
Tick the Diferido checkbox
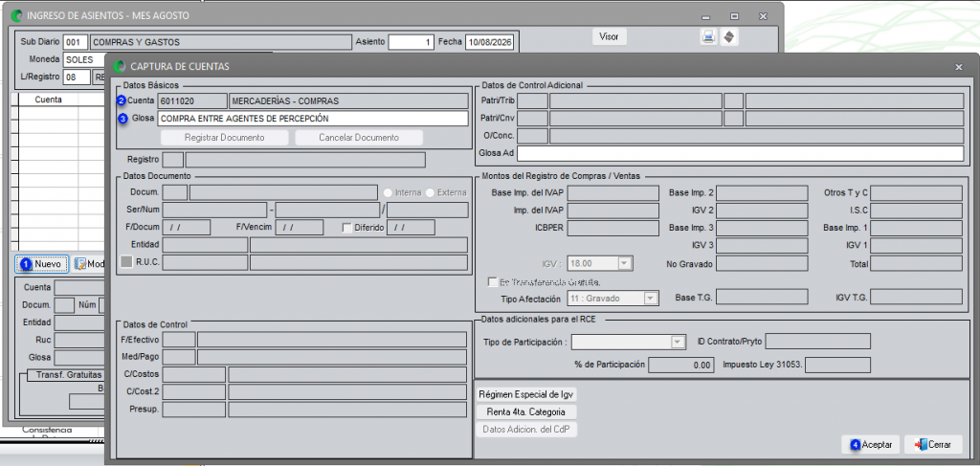coord(346,228)
